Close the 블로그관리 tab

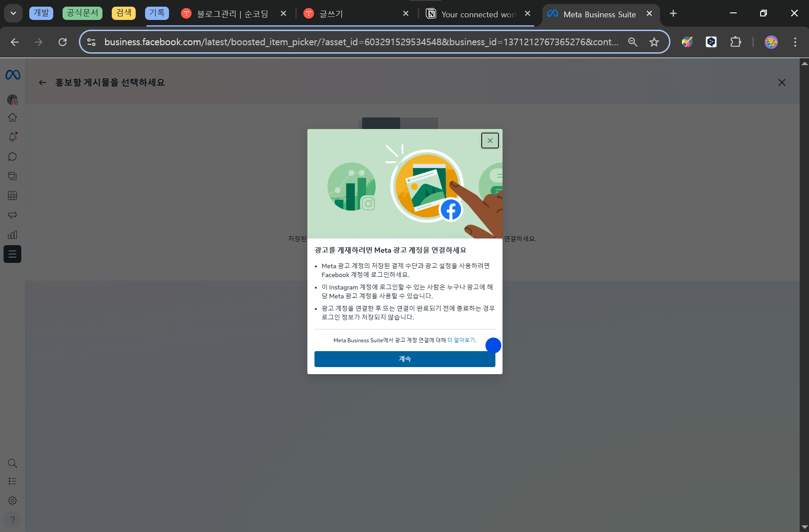(x=283, y=14)
